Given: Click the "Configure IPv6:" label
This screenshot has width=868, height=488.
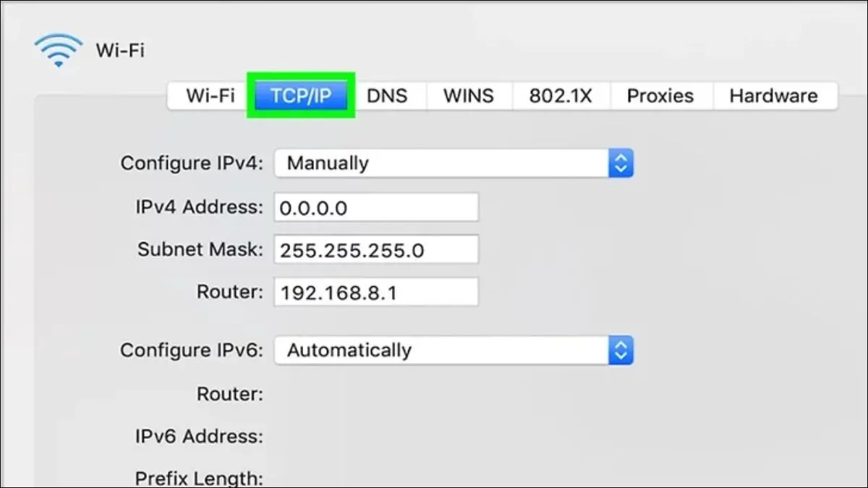Looking at the screenshot, I should [x=192, y=351].
